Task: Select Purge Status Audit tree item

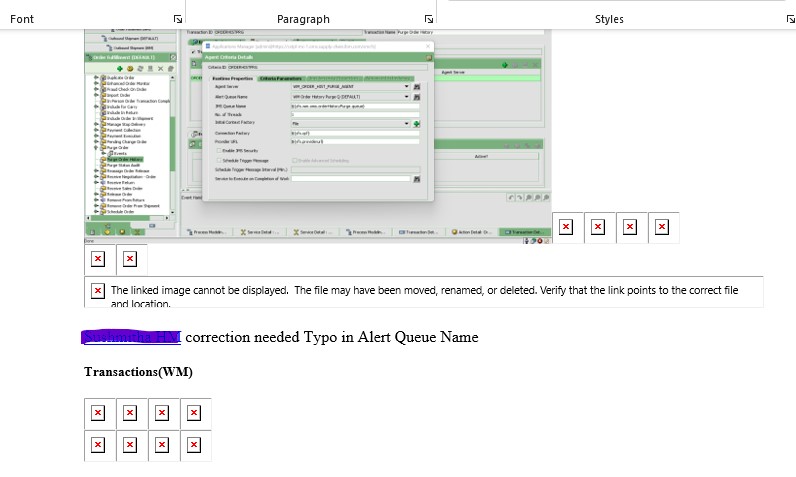Action: point(123,165)
